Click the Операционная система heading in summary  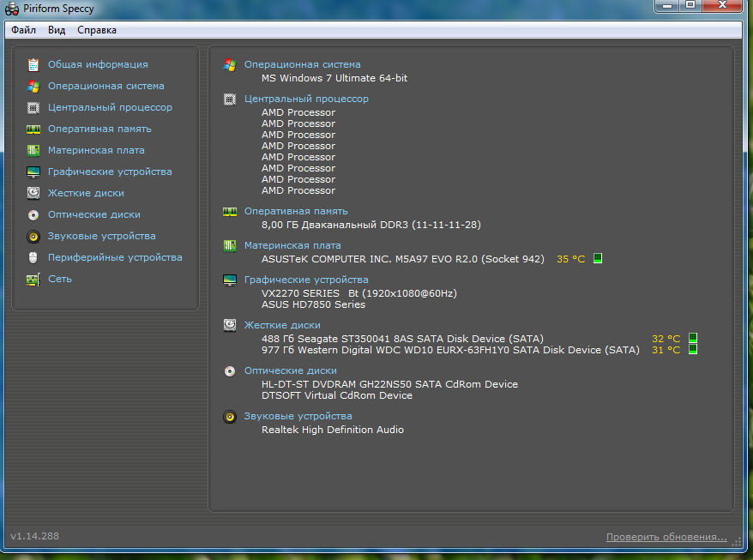tap(302, 64)
